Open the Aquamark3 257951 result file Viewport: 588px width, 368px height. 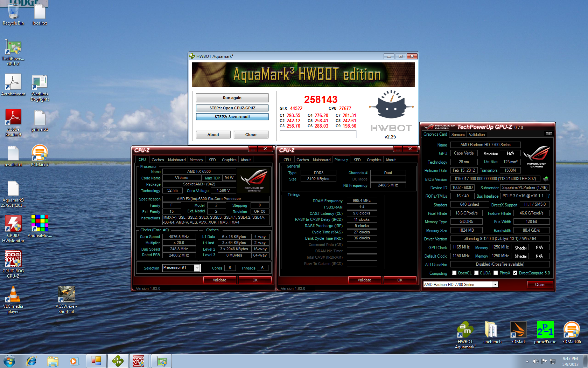(x=13, y=194)
